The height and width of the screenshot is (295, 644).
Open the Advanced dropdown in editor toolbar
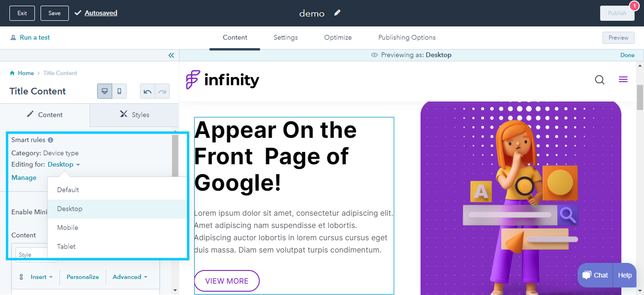[x=130, y=277]
